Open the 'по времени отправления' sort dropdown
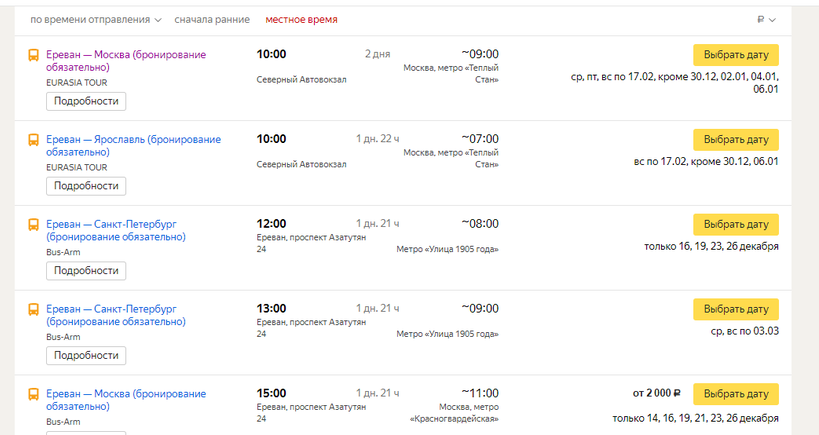 click(96, 20)
